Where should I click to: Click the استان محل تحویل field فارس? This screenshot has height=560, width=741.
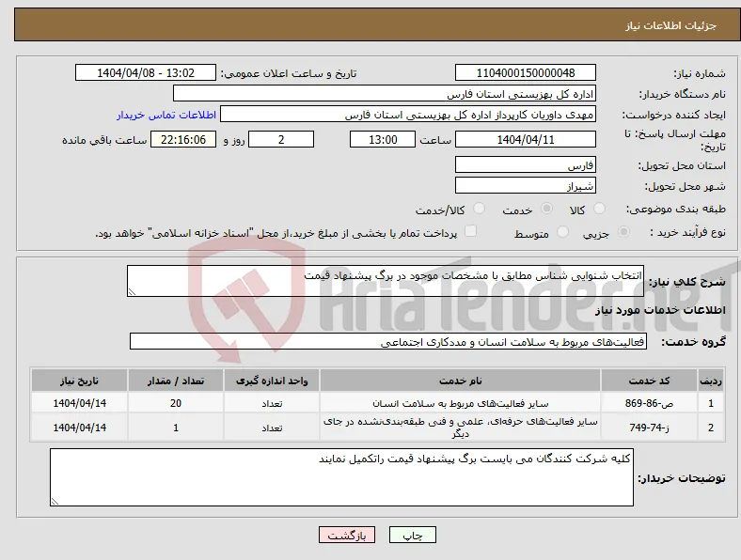pos(526,164)
